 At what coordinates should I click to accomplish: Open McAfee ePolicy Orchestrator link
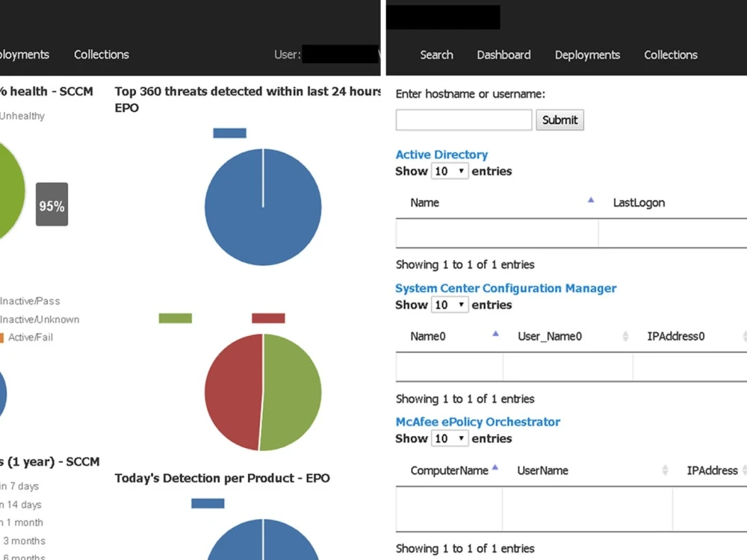click(x=478, y=421)
